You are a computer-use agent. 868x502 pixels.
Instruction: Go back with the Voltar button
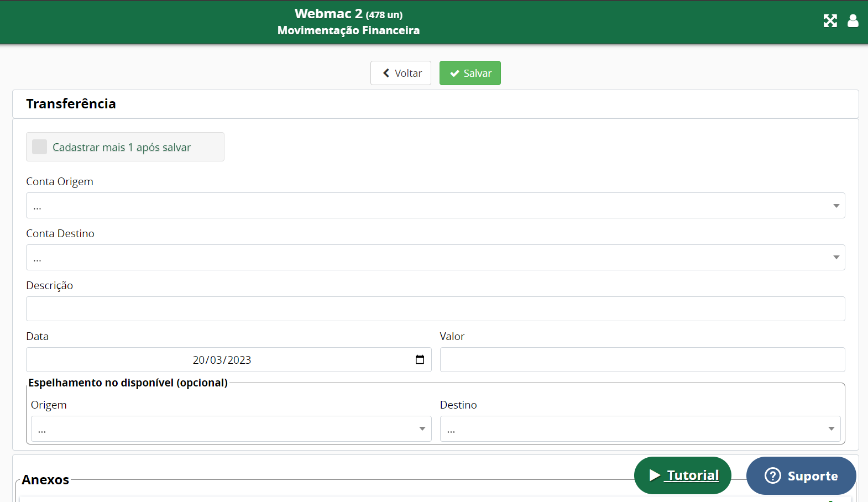coord(401,73)
